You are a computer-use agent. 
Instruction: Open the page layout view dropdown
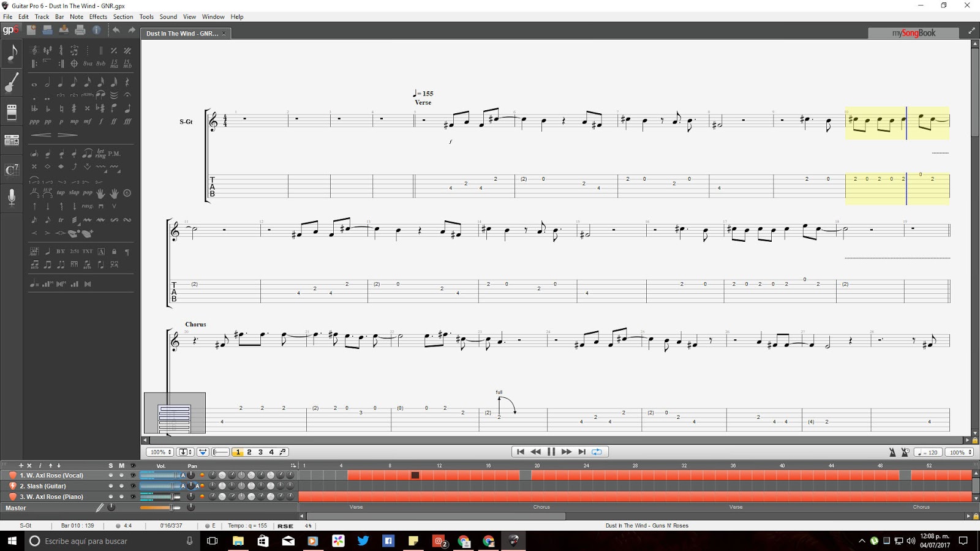tap(185, 452)
